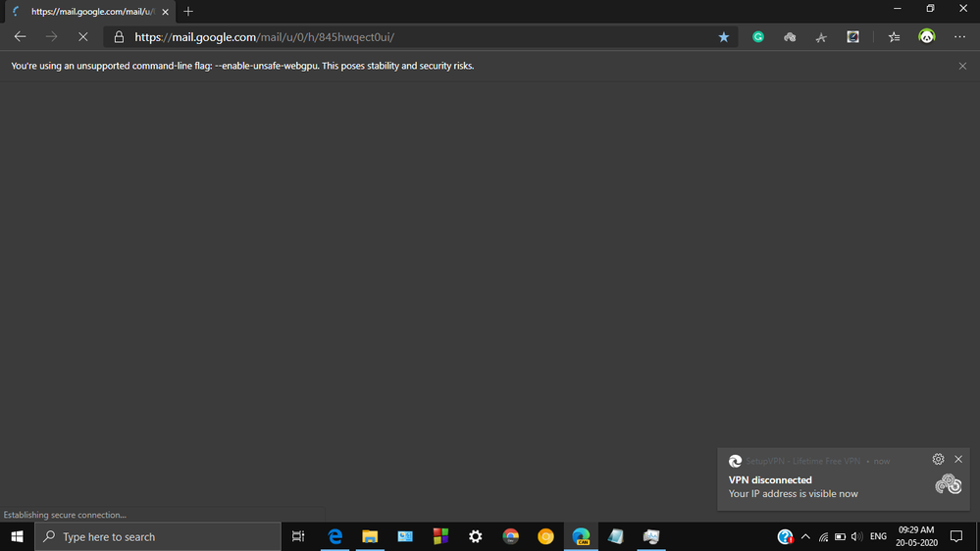Viewport: 980px width, 551px height.
Task: Open Chrome Dev from the taskbar
Action: tap(511, 536)
